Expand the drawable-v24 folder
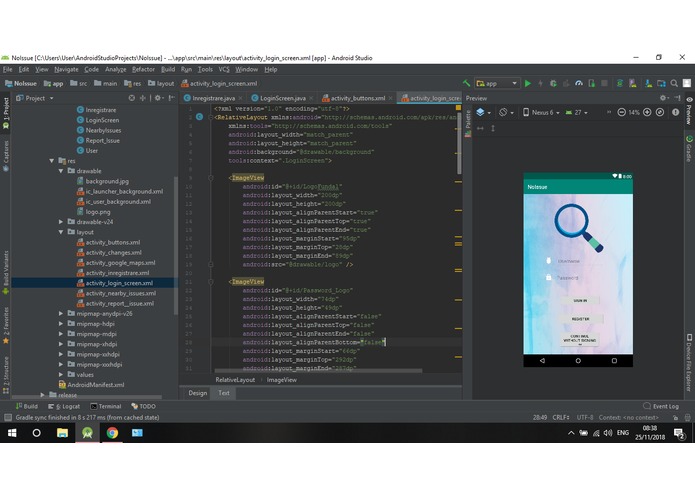The width and height of the screenshot is (695, 494). (61, 222)
